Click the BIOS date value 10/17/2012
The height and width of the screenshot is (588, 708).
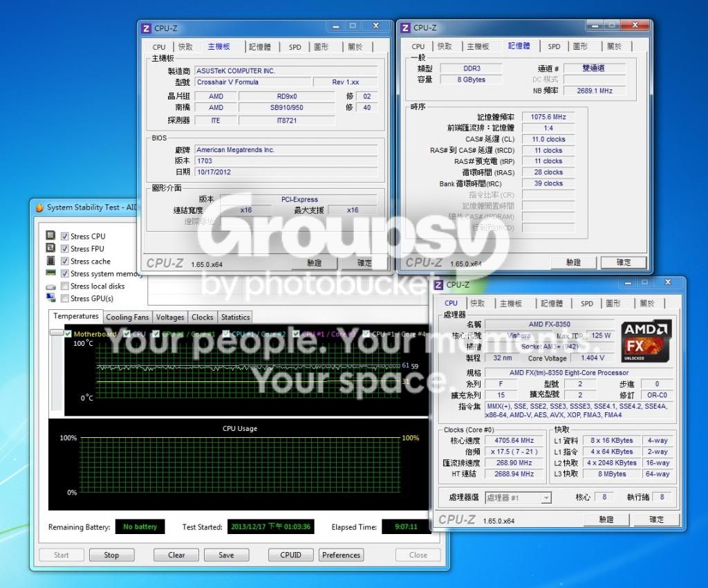pos(286,172)
